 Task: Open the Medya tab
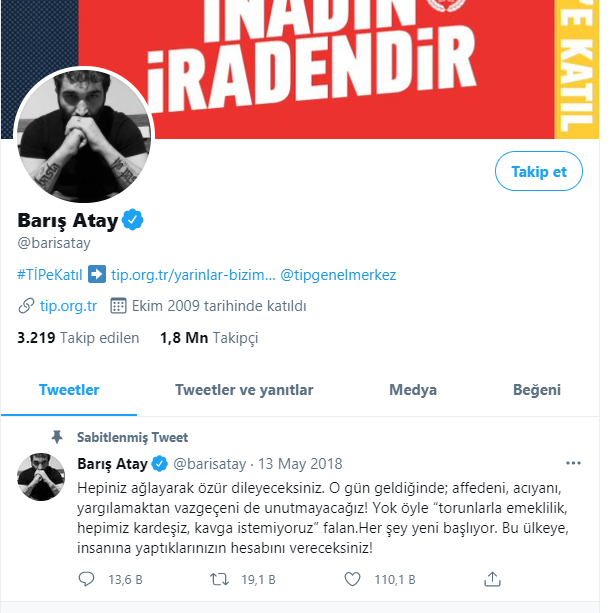(x=413, y=390)
